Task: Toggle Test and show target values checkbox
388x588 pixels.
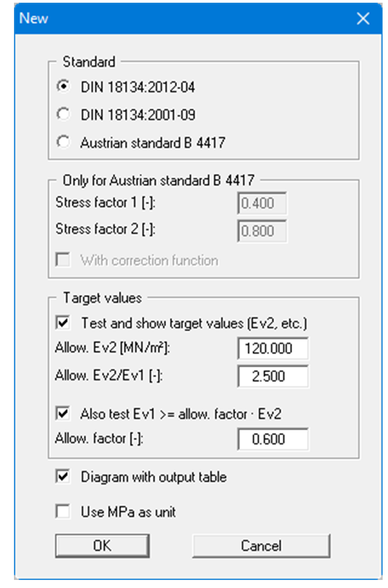Action: click(64, 323)
